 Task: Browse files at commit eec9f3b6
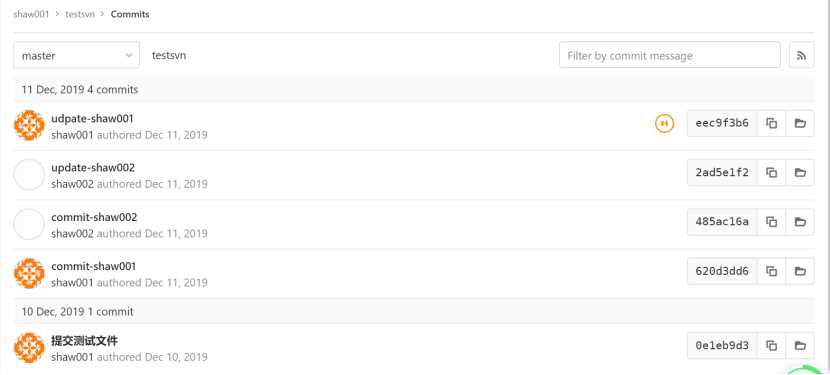pos(800,123)
